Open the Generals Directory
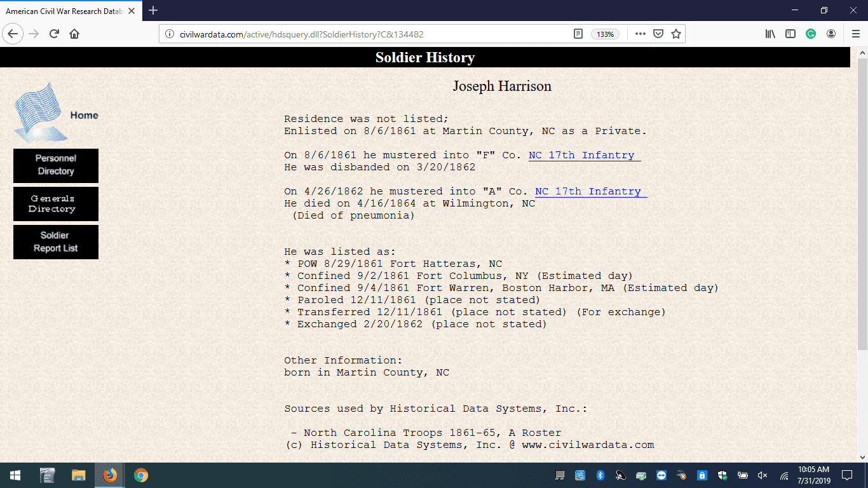The width and height of the screenshot is (868, 488). 56,204
